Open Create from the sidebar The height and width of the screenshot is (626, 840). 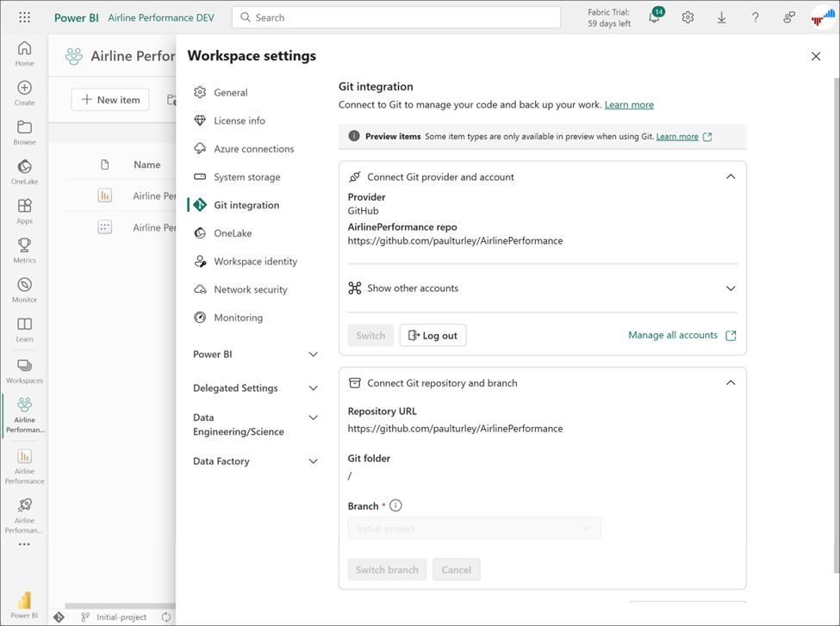pos(25,93)
